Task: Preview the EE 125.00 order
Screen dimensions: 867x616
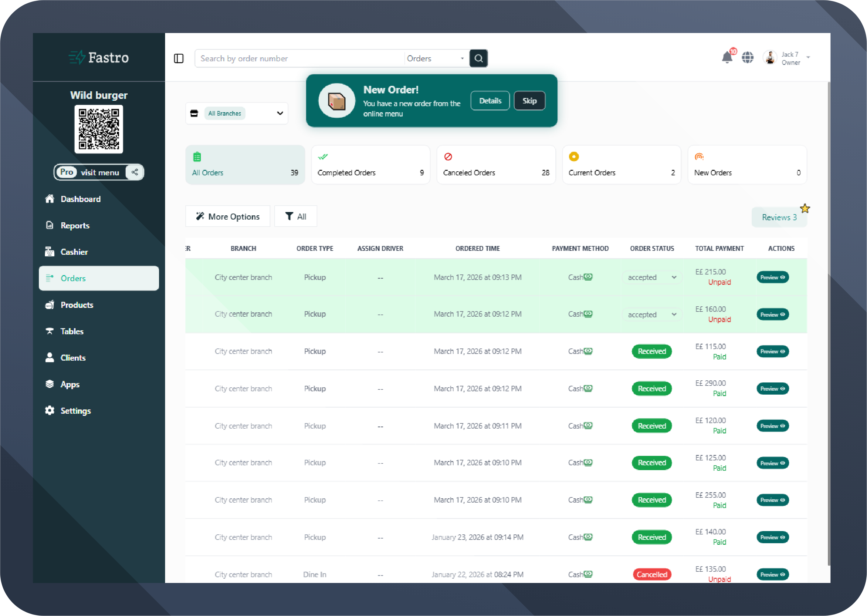Action: [x=773, y=463]
